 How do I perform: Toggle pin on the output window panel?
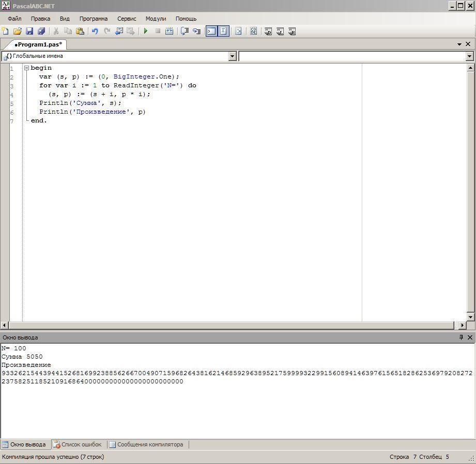461,337
